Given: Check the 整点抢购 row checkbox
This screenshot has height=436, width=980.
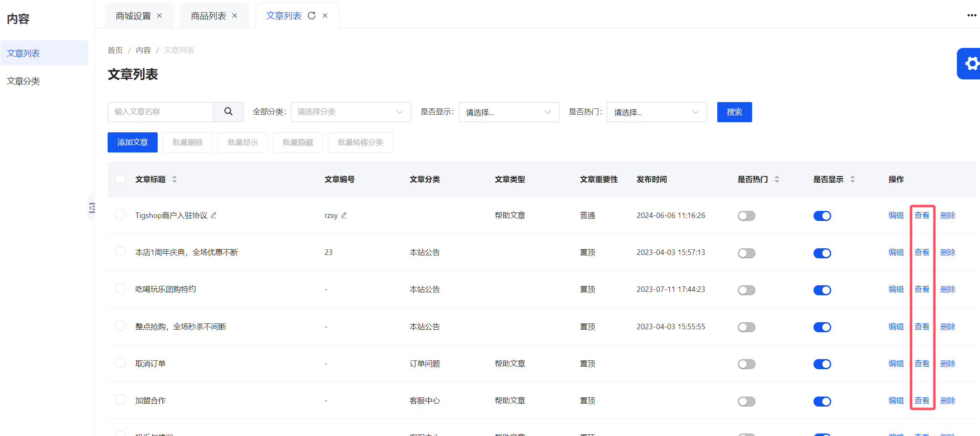Looking at the screenshot, I should point(120,326).
